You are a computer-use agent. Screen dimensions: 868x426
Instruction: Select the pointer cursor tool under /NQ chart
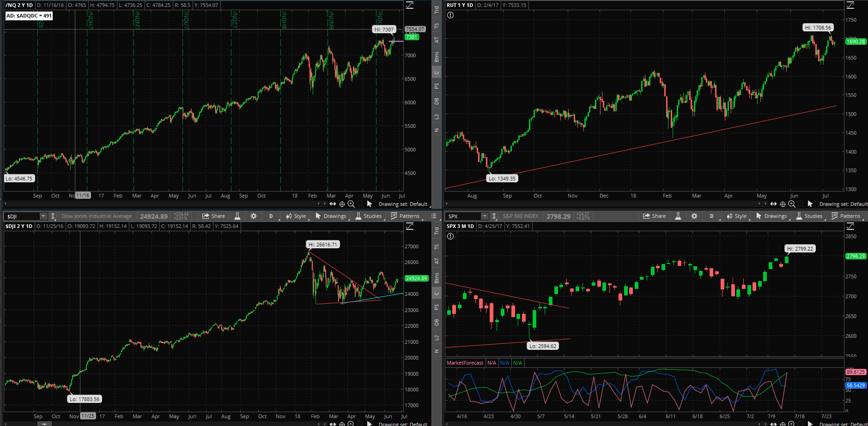370,204
